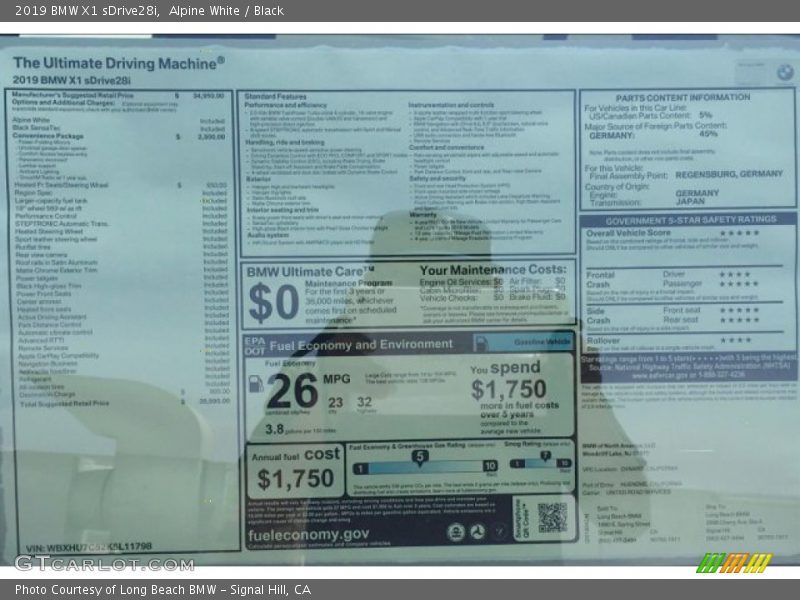Click the caption '2019 BMW X1 sDrive28i, Alpine White / Black'
The image size is (800, 600).
click(149, 11)
